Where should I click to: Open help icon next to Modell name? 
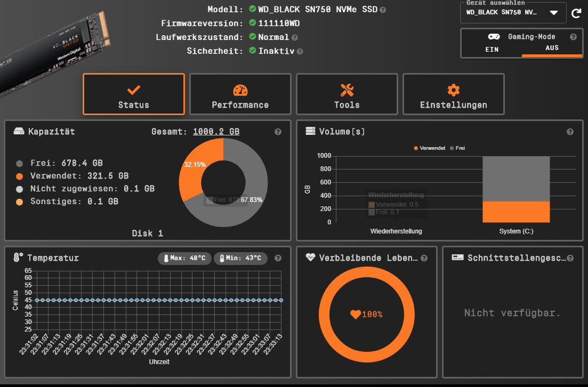coord(383,10)
